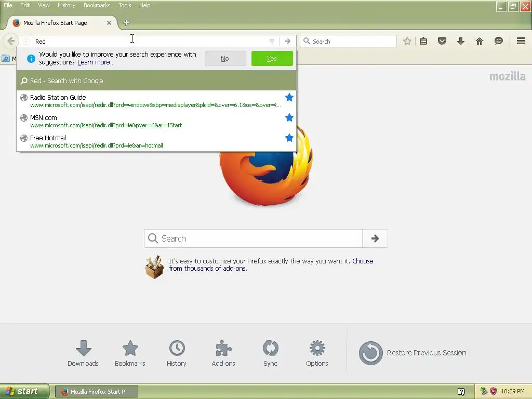Open the address bar history dropdown arrow

tap(272, 42)
